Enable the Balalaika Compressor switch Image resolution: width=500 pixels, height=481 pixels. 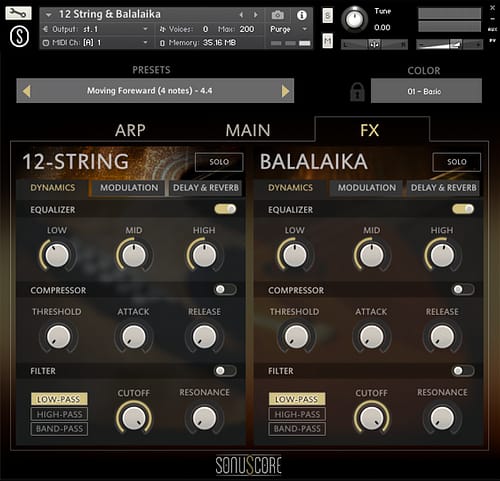[463, 289]
